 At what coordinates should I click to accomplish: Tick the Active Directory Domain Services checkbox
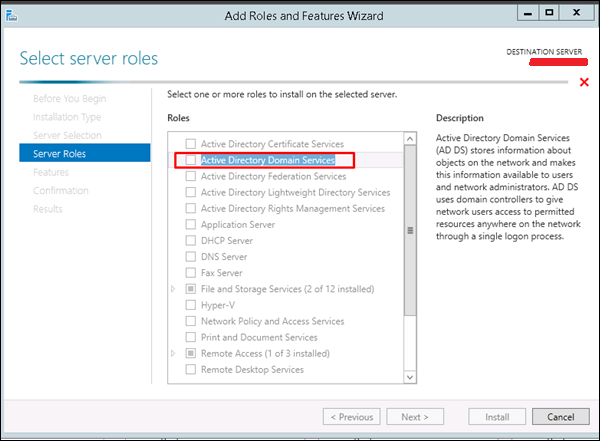[x=191, y=160]
